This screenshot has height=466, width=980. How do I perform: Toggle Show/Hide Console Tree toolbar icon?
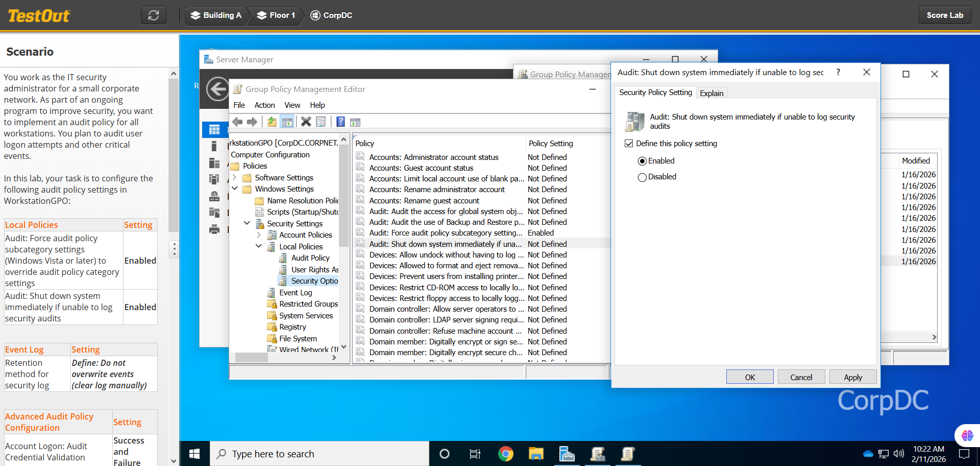click(x=287, y=122)
